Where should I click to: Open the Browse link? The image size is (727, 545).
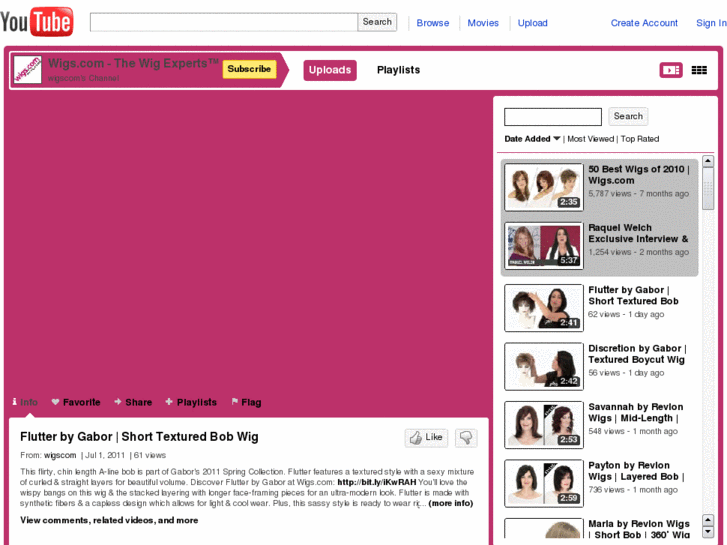433,23
